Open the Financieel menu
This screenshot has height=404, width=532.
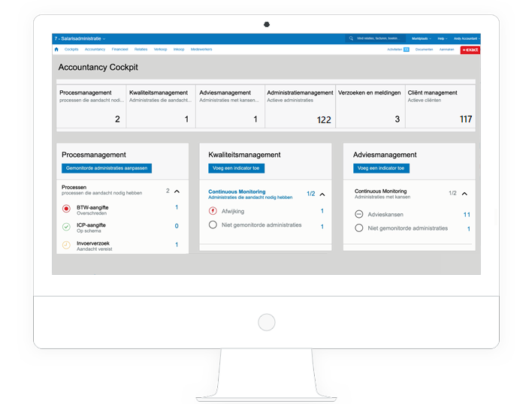point(119,50)
